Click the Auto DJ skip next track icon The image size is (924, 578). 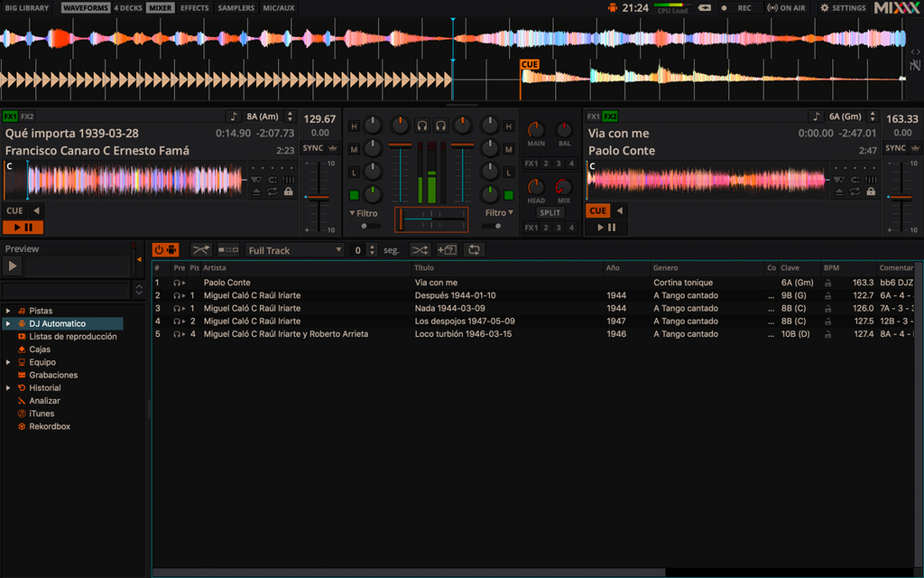pos(228,250)
